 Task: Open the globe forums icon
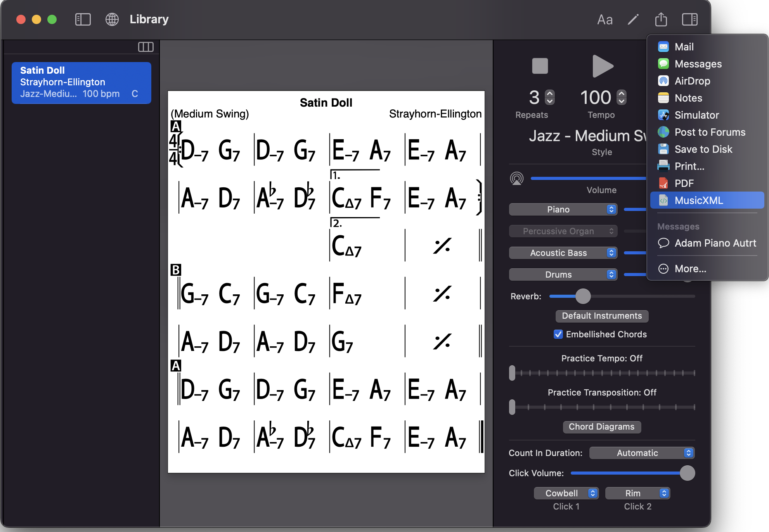point(112,19)
